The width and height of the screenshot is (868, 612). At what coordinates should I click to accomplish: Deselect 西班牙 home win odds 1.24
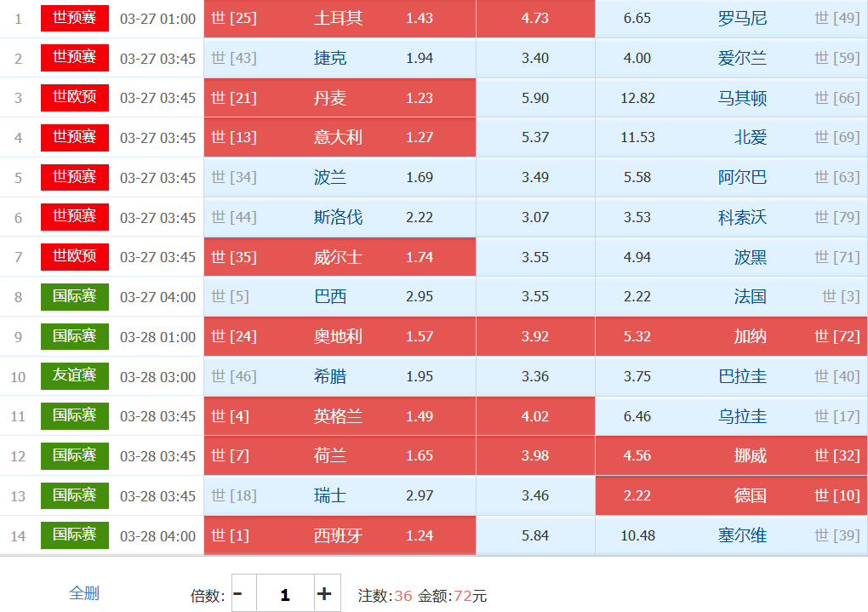[x=340, y=535]
